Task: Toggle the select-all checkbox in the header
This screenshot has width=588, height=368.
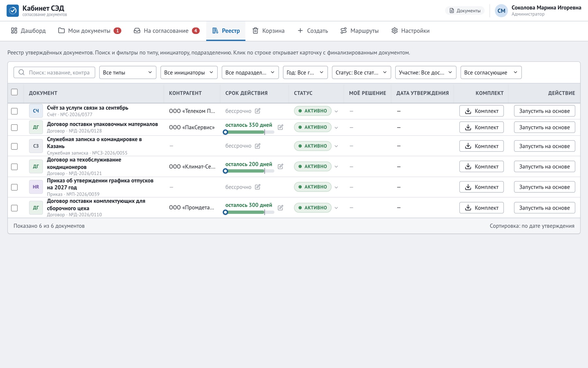Action: point(14,92)
